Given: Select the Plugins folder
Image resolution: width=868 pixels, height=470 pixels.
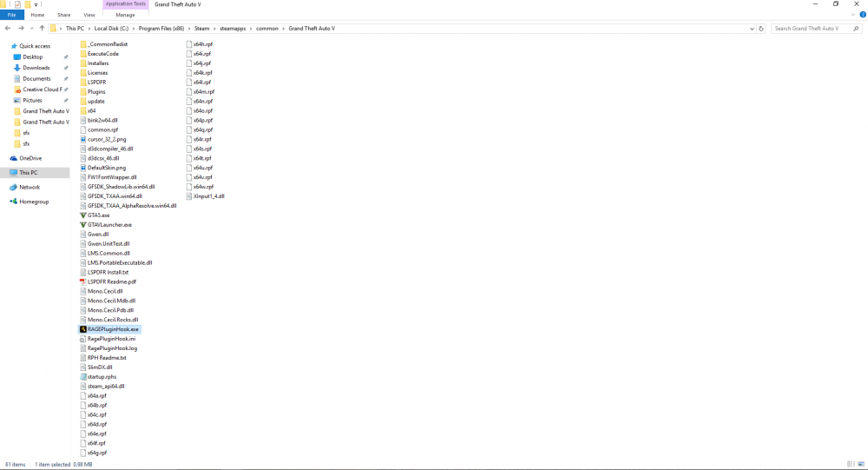Looking at the screenshot, I should pos(92,91).
